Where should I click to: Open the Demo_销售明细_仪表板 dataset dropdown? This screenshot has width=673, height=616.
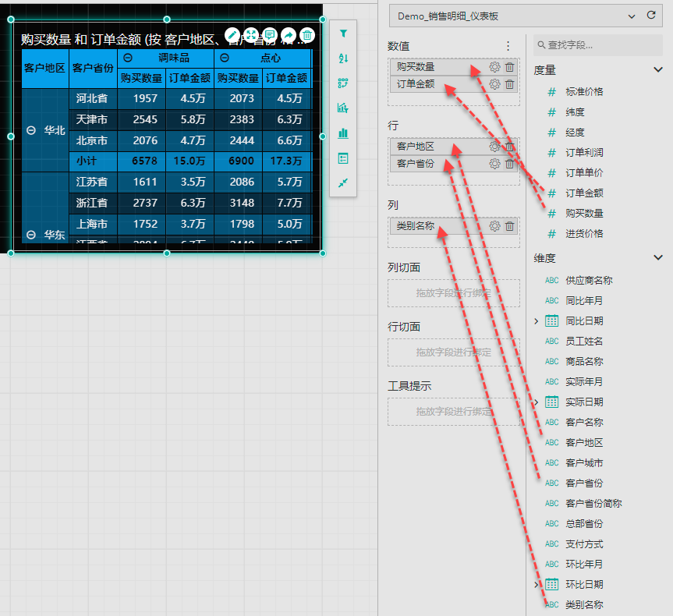click(x=631, y=16)
